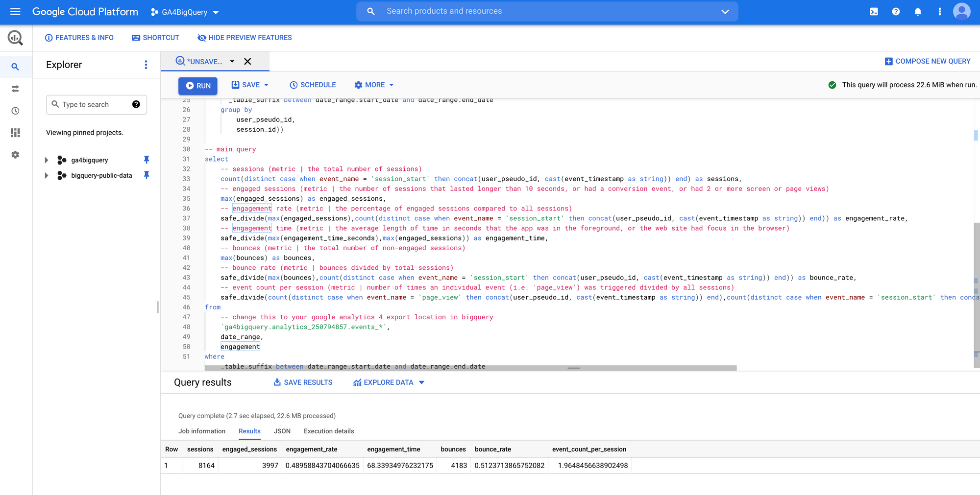Image resolution: width=980 pixels, height=495 pixels.
Task: Open the dashboard grid icon in sidebar
Action: [15, 133]
